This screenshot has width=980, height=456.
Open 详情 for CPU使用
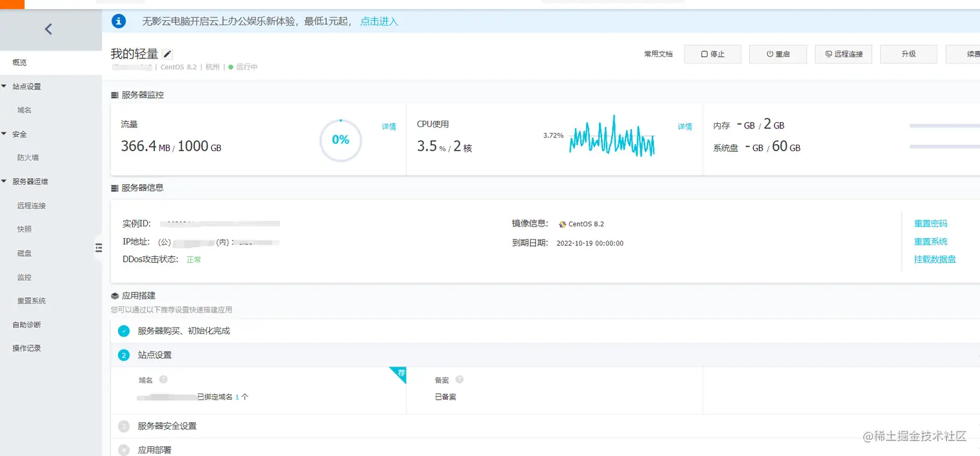(685, 126)
